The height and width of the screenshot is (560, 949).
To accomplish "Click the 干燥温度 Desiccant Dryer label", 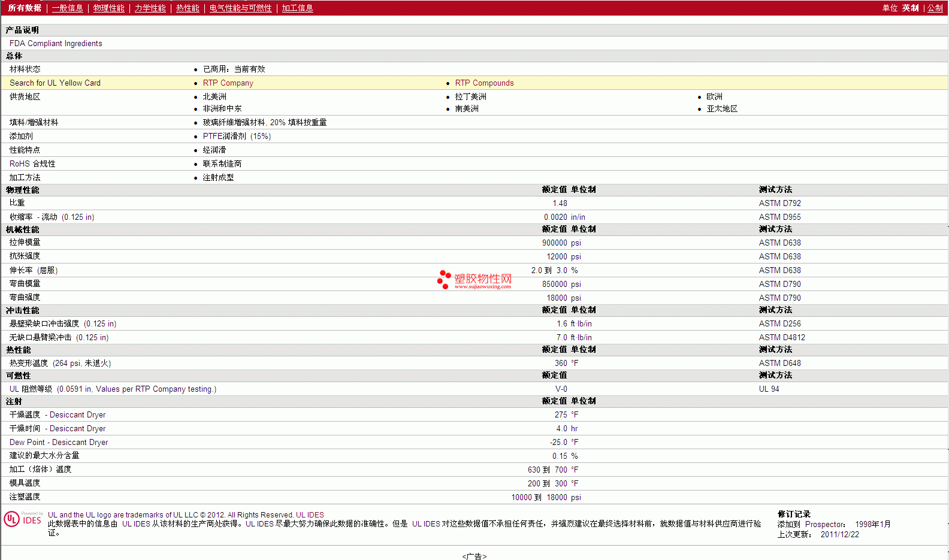I will click(58, 415).
